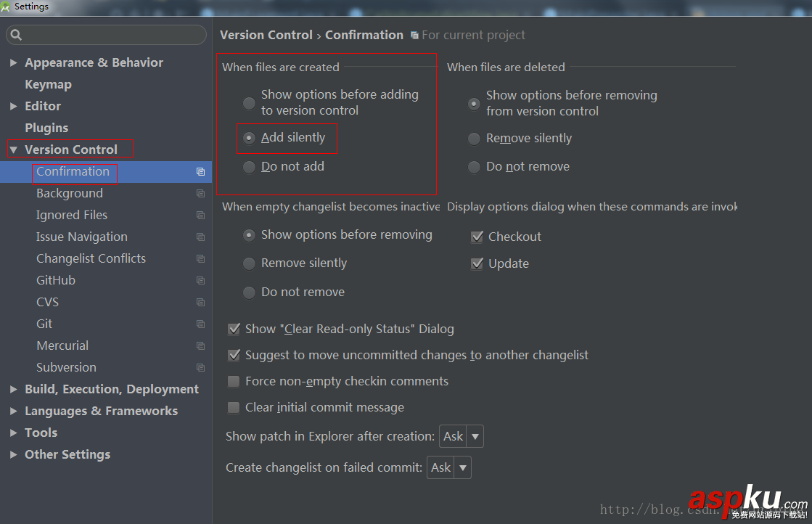Click inside the settings search field
812x524 pixels.
(106, 34)
